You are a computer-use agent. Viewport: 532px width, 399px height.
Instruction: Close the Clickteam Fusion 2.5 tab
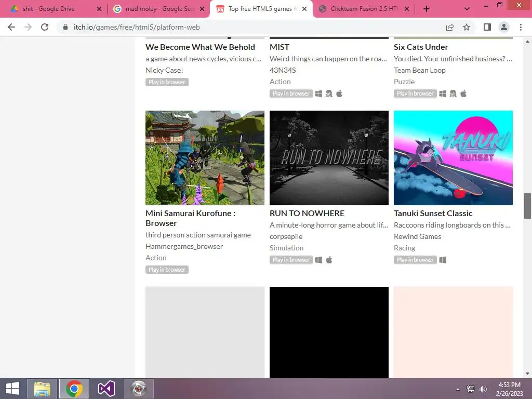pos(407,9)
